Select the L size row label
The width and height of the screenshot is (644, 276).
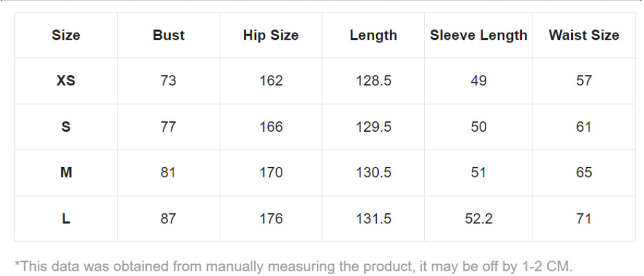(x=66, y=219)
